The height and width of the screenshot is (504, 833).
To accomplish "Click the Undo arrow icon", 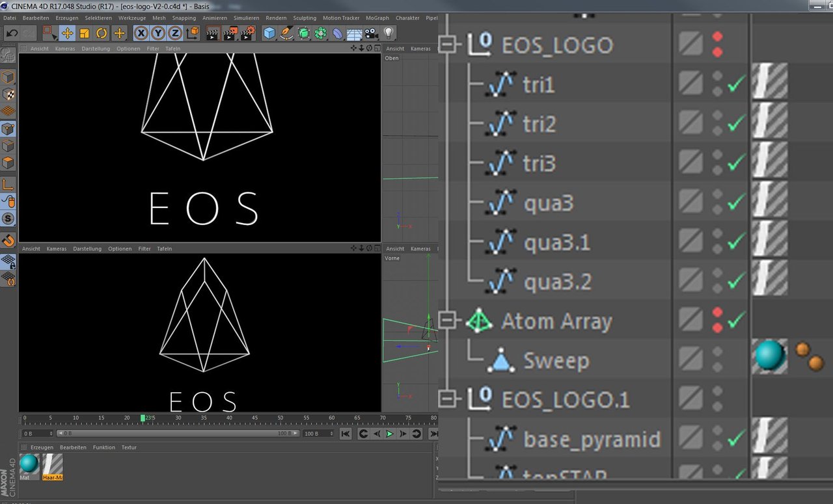I will 12,33.
